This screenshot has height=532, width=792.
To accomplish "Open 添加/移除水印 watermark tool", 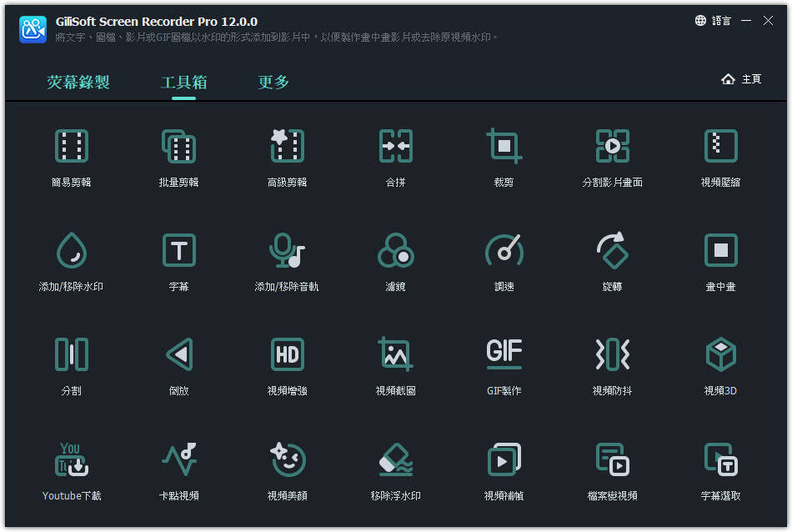I will point(71,251).
